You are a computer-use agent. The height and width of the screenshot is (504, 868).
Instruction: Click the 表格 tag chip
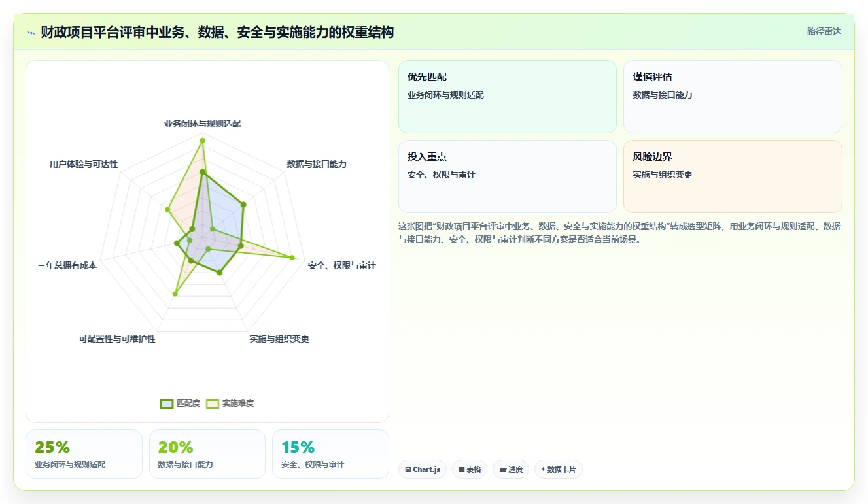pyautogui.click(x=470, y=469)
